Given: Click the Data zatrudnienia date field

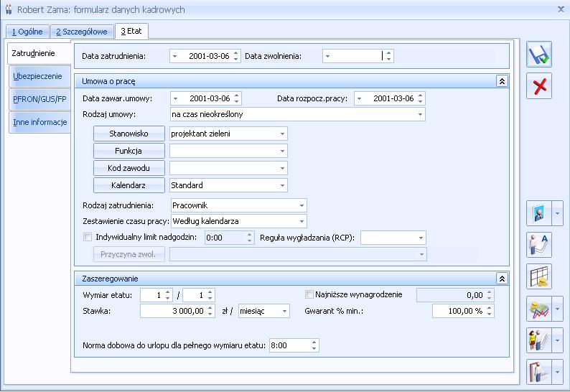Looking at the screenshot, I should click(205, 57).
